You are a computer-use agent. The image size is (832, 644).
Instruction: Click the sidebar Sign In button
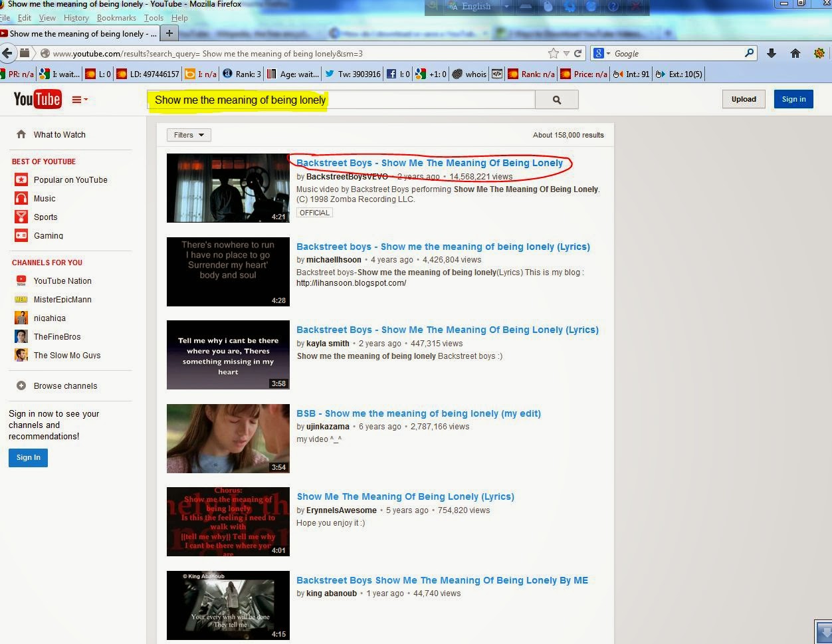click(x=28, y=457)
